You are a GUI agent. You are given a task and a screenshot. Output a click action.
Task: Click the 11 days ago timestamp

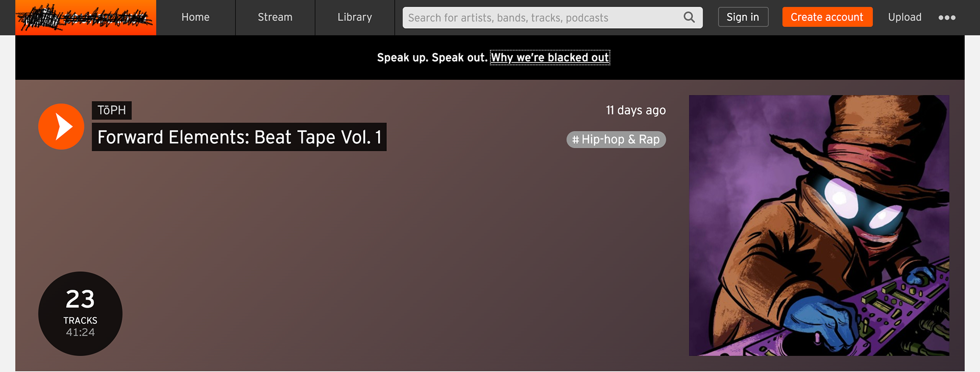click(x=636, y=110)
